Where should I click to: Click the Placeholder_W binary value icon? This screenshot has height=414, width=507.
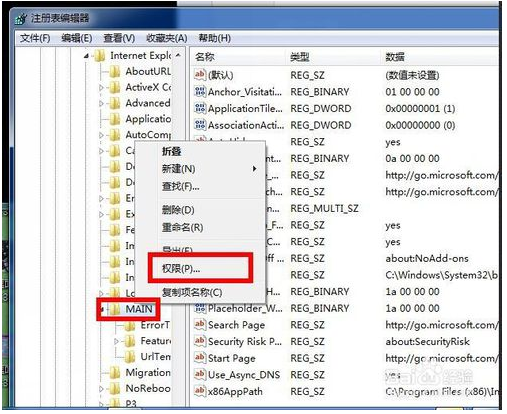click(x=200, y=308)
